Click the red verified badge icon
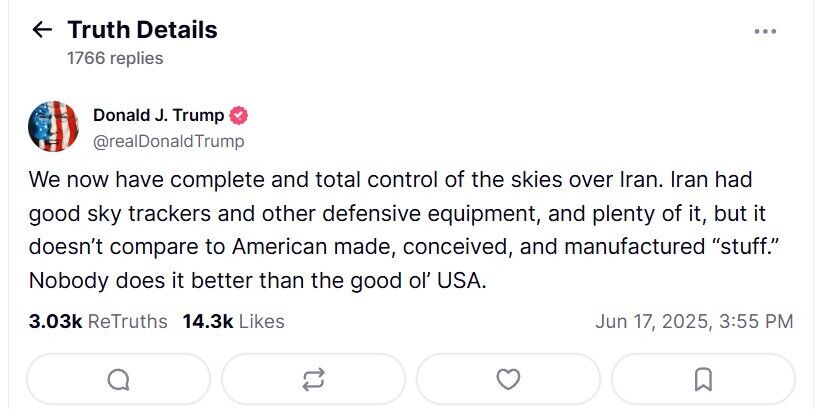 coord(240,115)
